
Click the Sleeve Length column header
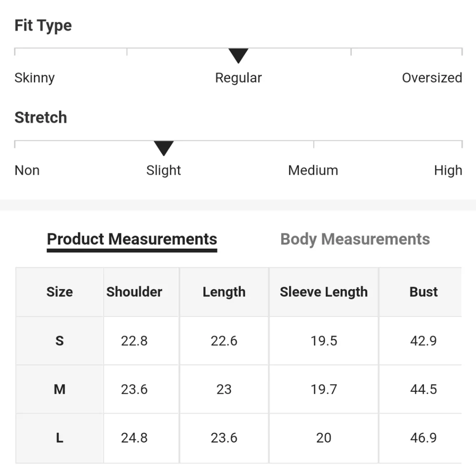pyautogui.click(x=324, y=292)
